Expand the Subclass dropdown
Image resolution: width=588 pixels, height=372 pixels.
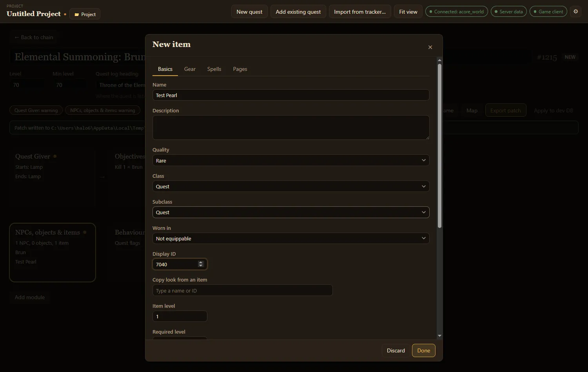[x=291, y=212]
